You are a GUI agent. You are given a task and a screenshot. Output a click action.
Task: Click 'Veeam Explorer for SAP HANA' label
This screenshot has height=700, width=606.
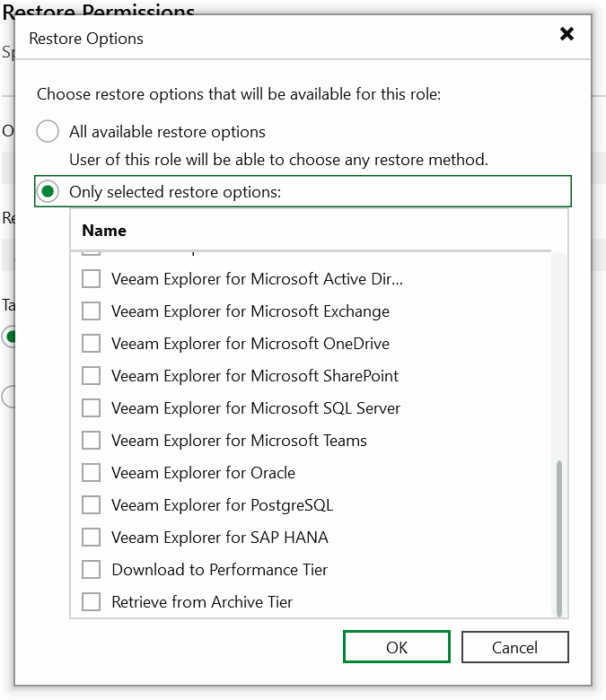220,537
